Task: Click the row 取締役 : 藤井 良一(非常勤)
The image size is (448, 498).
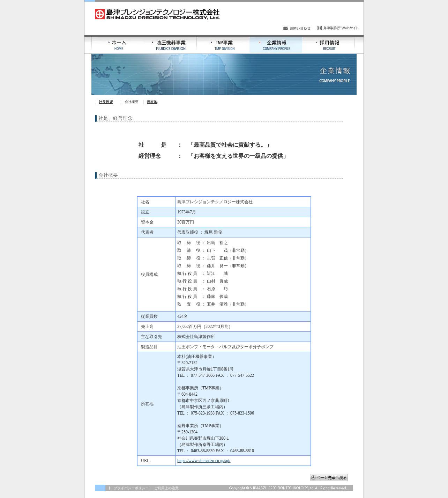Action: click(213, 266)
